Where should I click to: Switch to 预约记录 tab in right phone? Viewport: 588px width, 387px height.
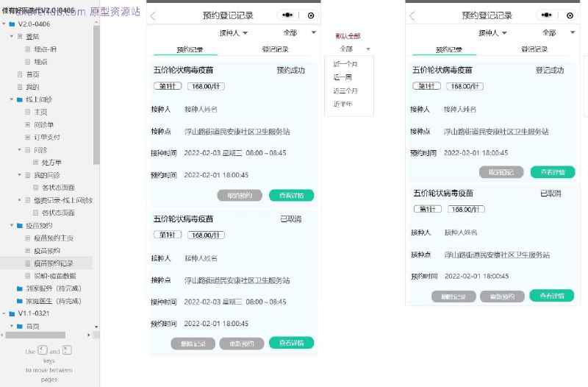click(448, 49)
